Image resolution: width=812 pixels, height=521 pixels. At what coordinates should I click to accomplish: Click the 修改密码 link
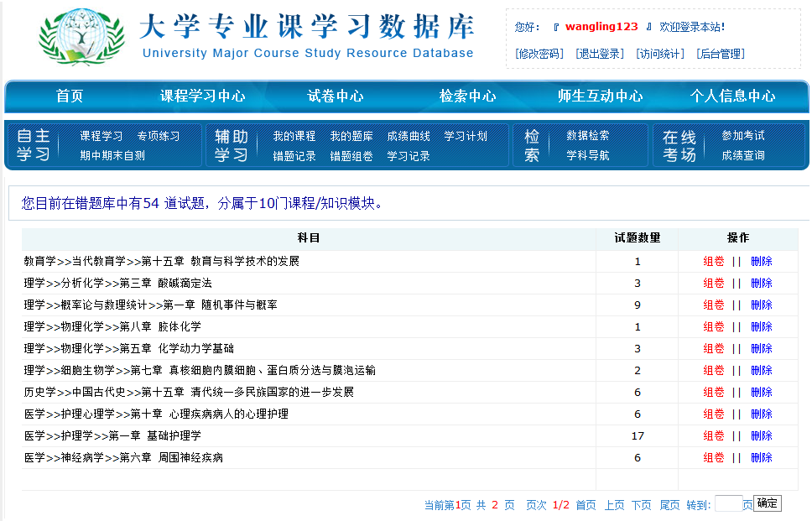coord(539,54)
